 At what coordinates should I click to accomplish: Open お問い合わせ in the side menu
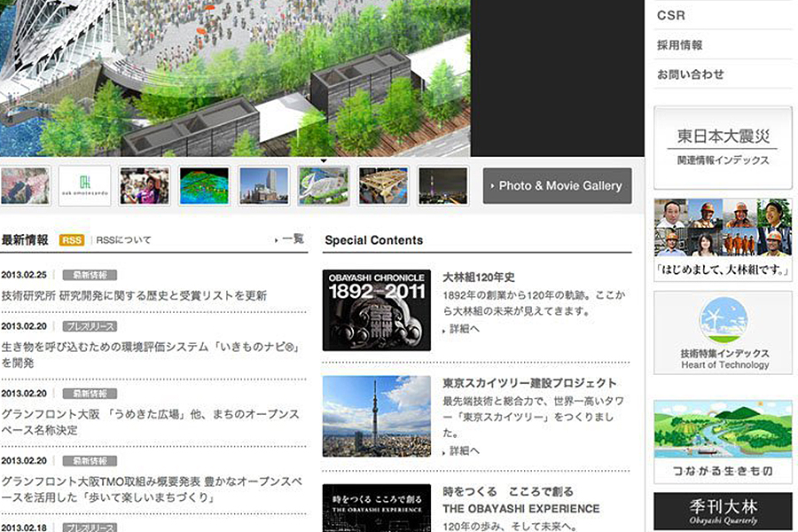[691, 74]
